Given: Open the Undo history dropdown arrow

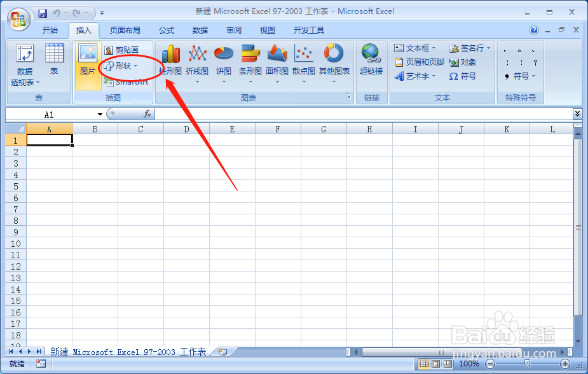Looking at the screenshot, I should click(x=65, y=13).
